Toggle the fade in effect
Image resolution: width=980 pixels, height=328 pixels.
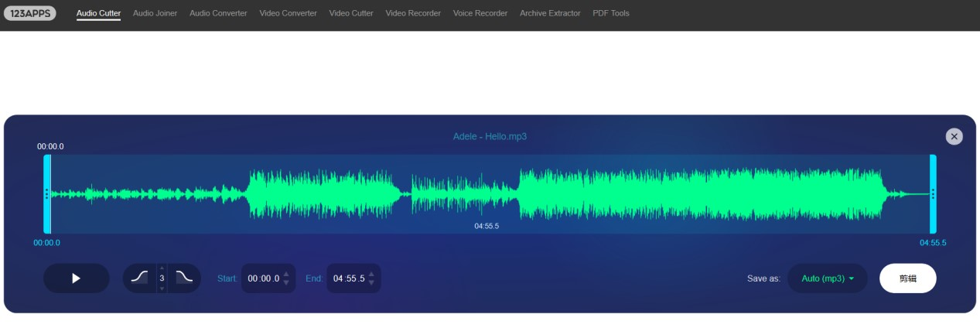(139, 278)
